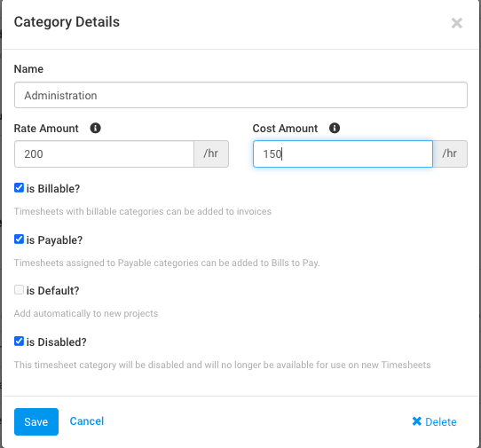Viewport: 481px width, 448px height.
Task: Open the Rate Amount info icon
Action: click(x=96, y=128)
